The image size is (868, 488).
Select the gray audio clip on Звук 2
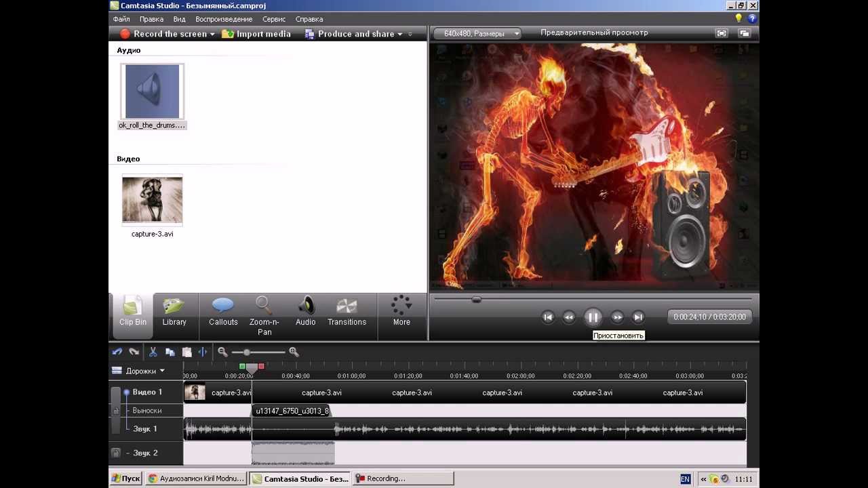click(x=293, y=453)
